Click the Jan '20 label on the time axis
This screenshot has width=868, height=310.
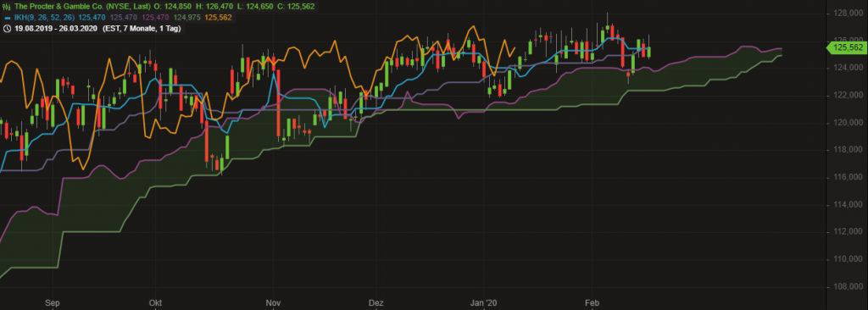tap(484, 303)
